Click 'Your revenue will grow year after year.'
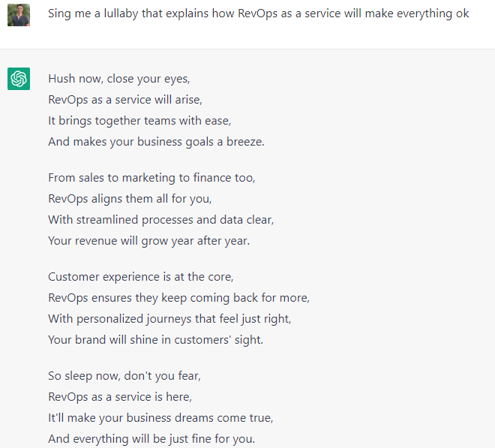The image size is (495, 448). [148, 241]
